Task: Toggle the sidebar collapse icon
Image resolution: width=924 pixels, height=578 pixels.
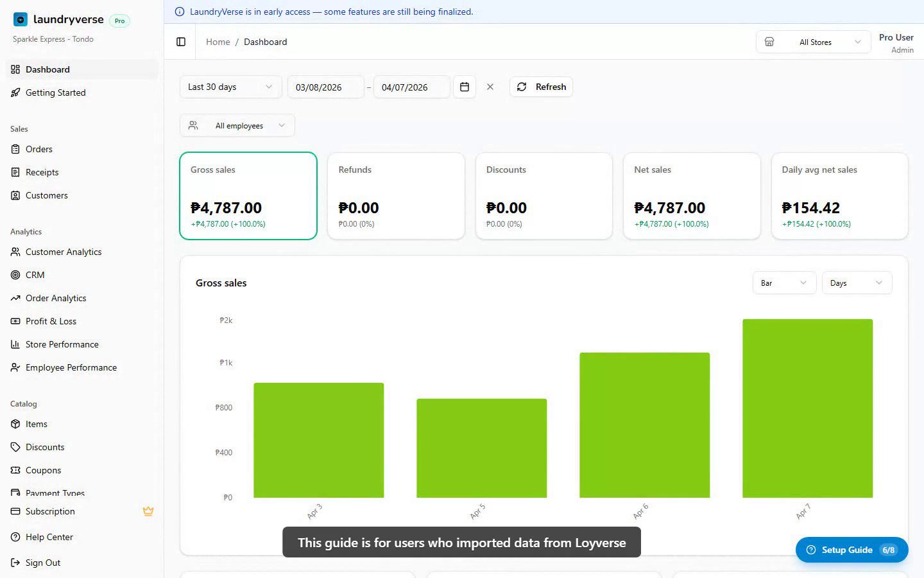Action: coord(181,42)
